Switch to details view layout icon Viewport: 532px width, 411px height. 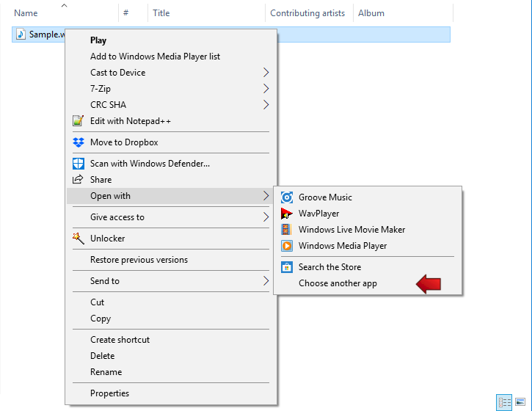click(504, 402)
